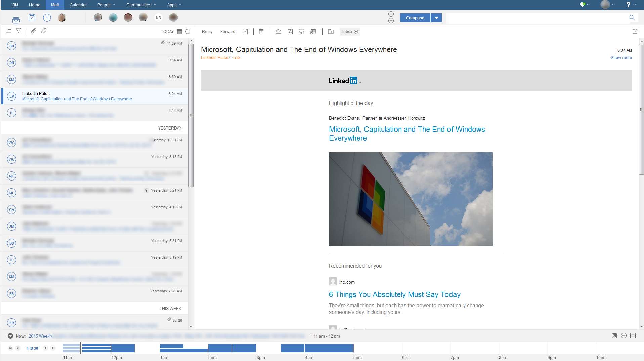Open the user profile avatar dropdown
Viewport: 644px width, 361px height.
tap(608, 5)
